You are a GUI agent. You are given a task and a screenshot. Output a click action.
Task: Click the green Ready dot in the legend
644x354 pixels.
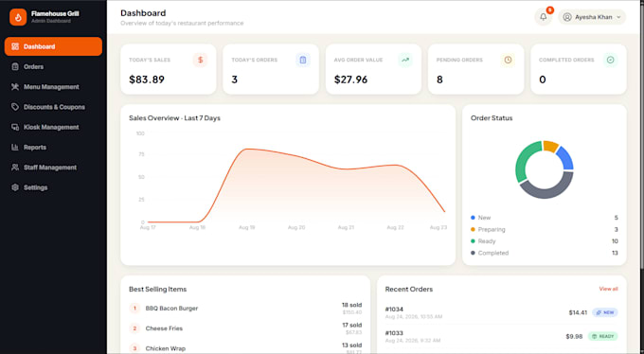[473, 241]
